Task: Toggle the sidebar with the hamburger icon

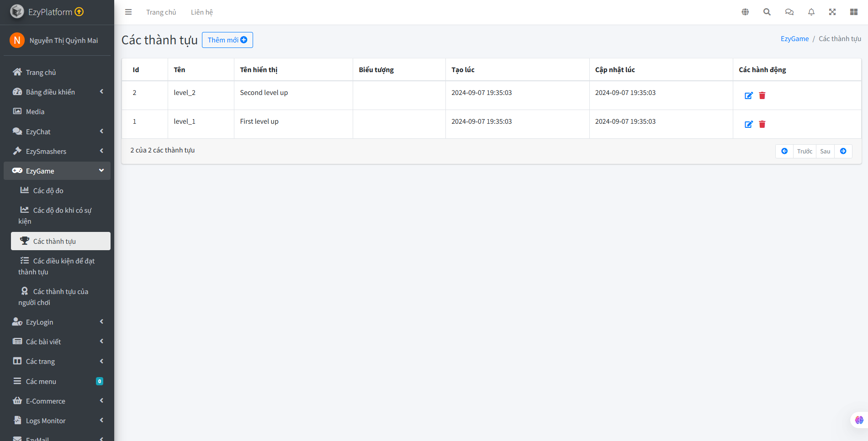Action: (128, 12)
